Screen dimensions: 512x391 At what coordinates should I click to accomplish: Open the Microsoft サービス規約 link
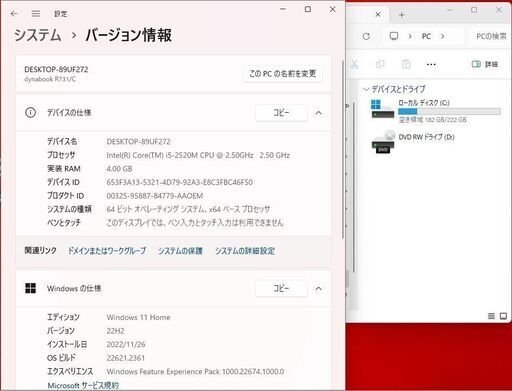click(x=83, y=385)
